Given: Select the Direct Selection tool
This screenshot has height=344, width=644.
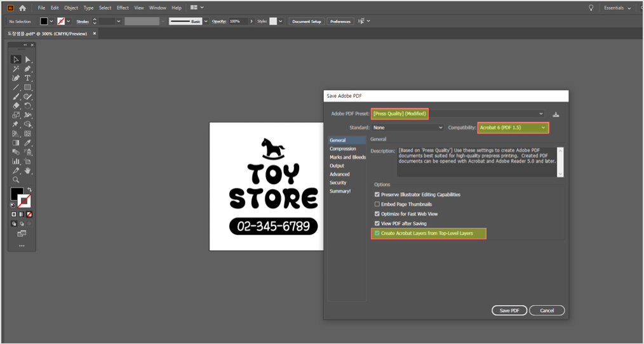Looking at the screenshot, I should [x=27, y=60].
